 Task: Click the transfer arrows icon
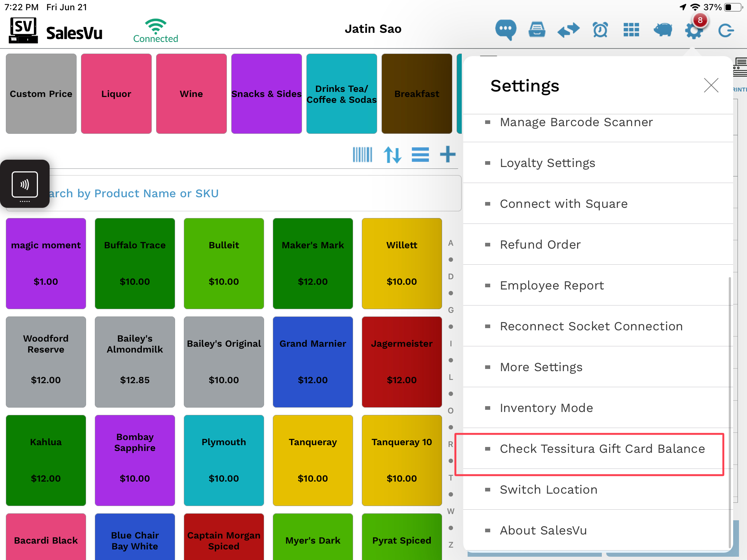coord(568,30)
